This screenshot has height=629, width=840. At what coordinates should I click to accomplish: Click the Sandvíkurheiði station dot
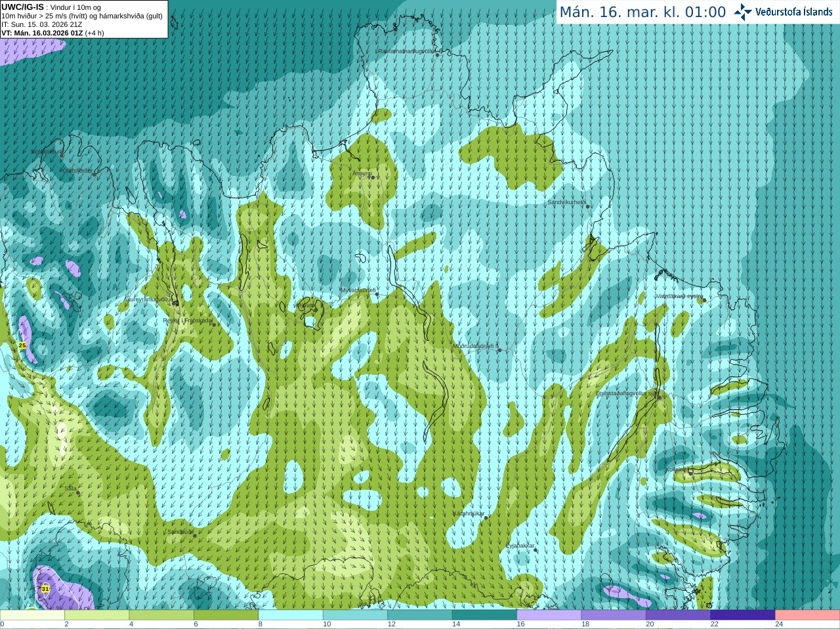click(588, 206)
